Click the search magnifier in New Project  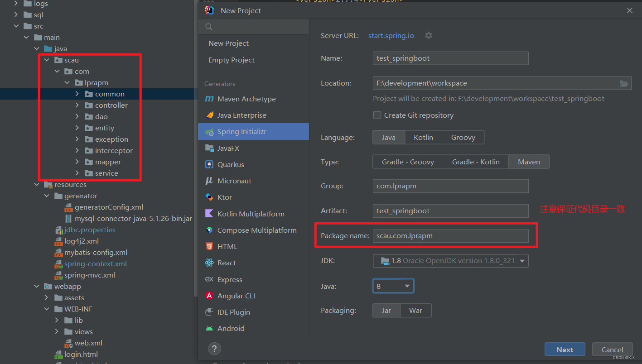coord(209,27)
